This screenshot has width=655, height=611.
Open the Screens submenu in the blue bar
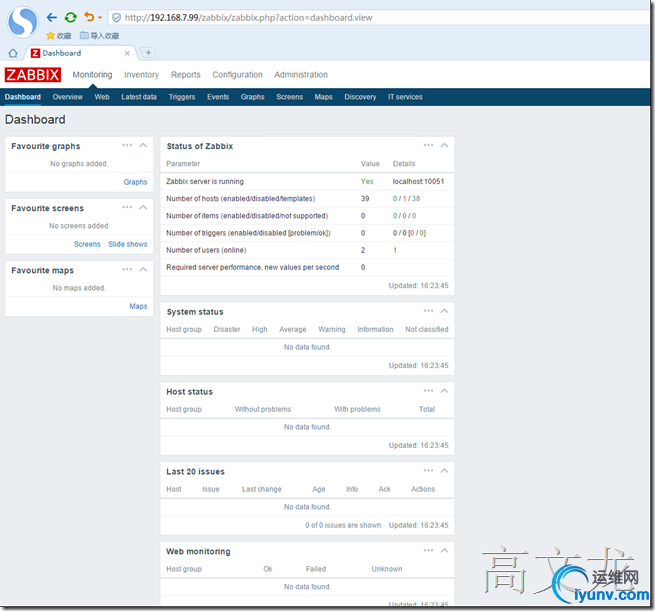coord(289,97)
